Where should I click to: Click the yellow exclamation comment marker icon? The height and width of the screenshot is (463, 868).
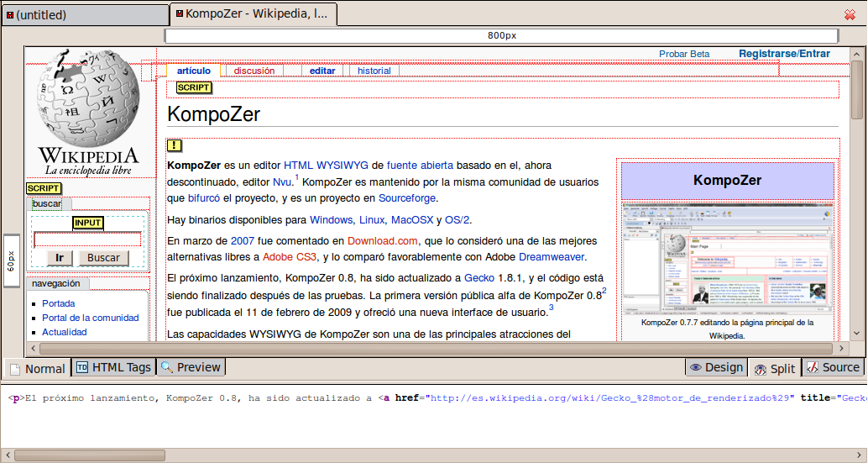(x=175, y=145)
